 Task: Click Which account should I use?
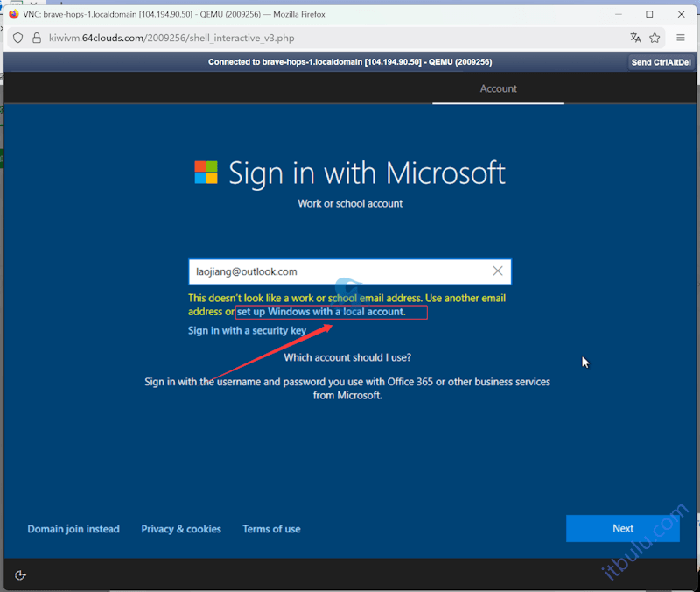tap(347, 357)
